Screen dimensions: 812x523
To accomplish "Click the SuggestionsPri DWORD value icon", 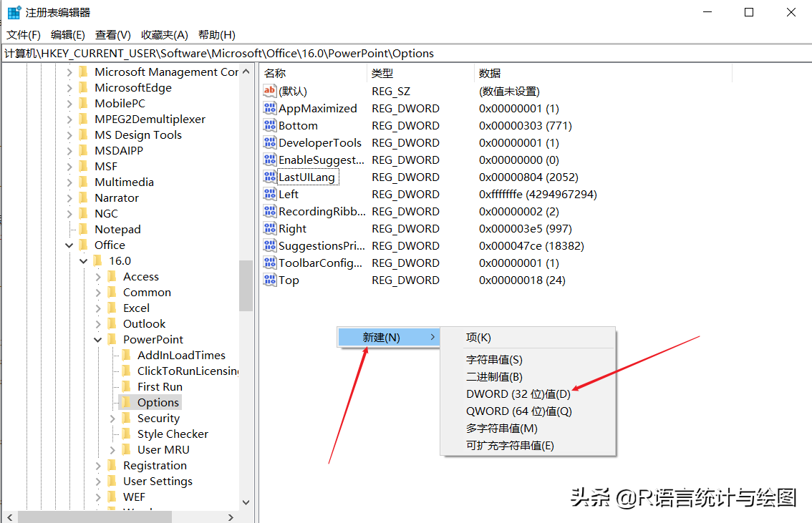I will coord(270,245).
